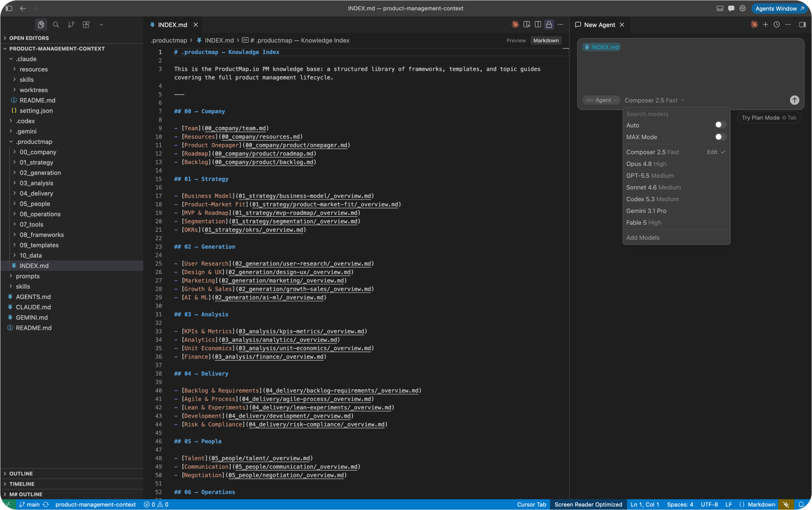
Task: Toggle the Auto model switch
Action: pos(720,125)
